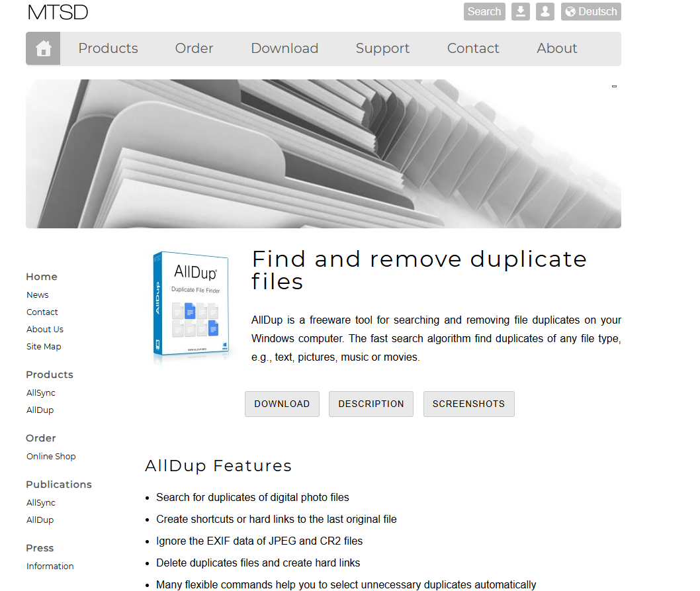The image size is (700, 591).
Task: Open the Support menu
Action: (x=382, y=48)
